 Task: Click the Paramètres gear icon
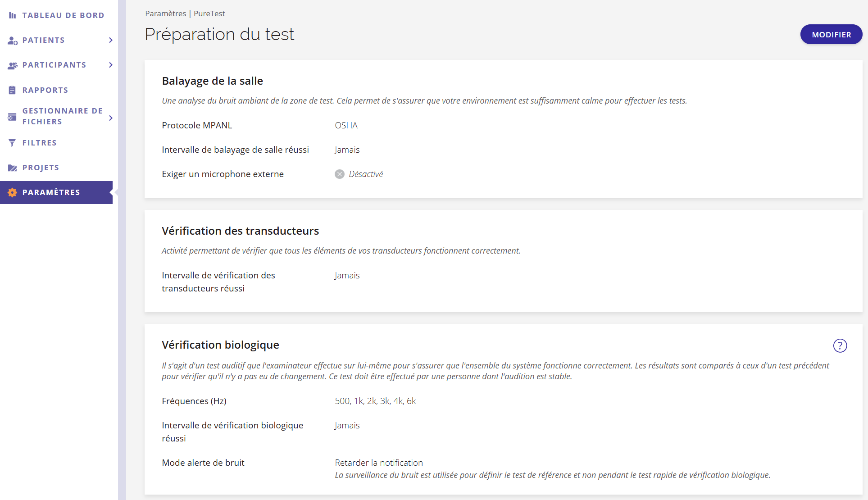pyautogui.click(x=12, y=192)
